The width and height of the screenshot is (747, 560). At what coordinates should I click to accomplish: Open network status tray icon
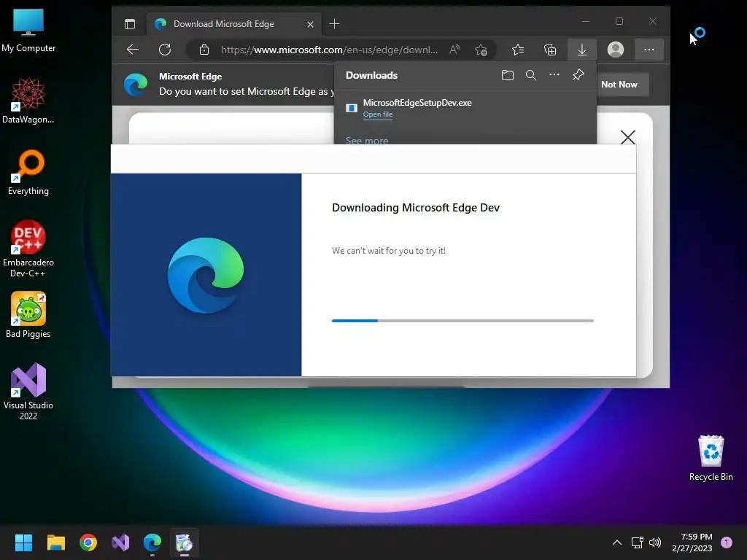point(637,542)
